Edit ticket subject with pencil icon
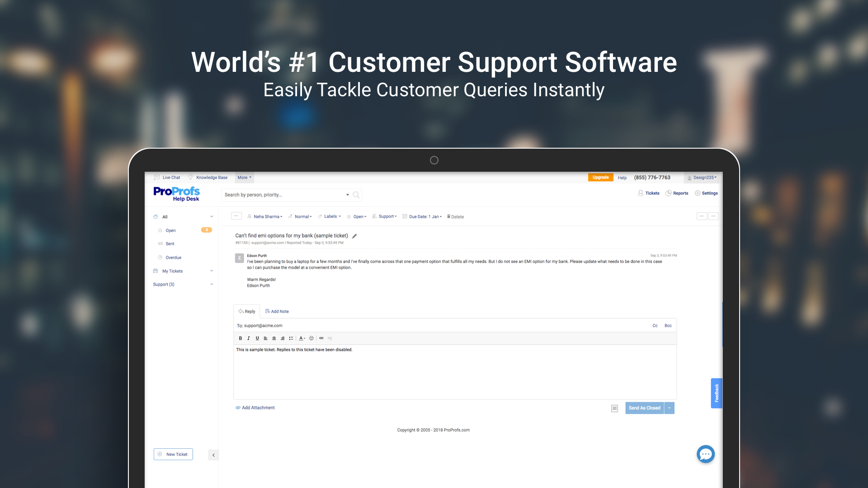Viewport: 868px width, 488px height. (354, 236)
